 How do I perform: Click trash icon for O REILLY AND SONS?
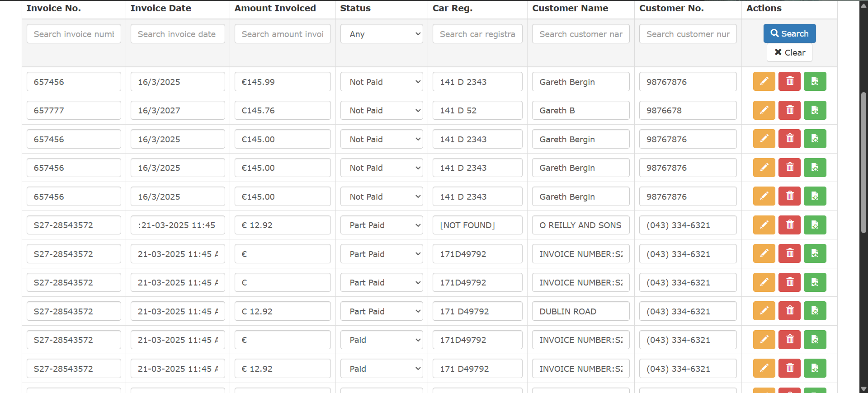tap(789, 225)
